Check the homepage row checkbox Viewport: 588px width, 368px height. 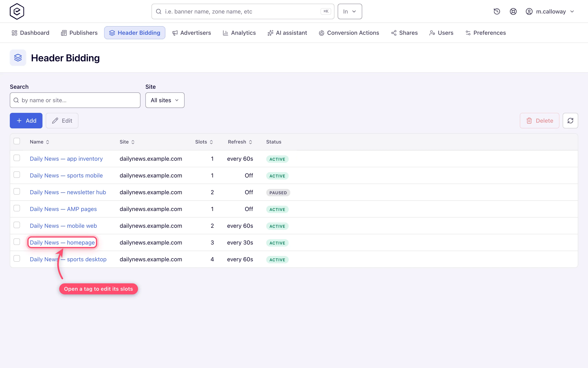coord(17,242)
